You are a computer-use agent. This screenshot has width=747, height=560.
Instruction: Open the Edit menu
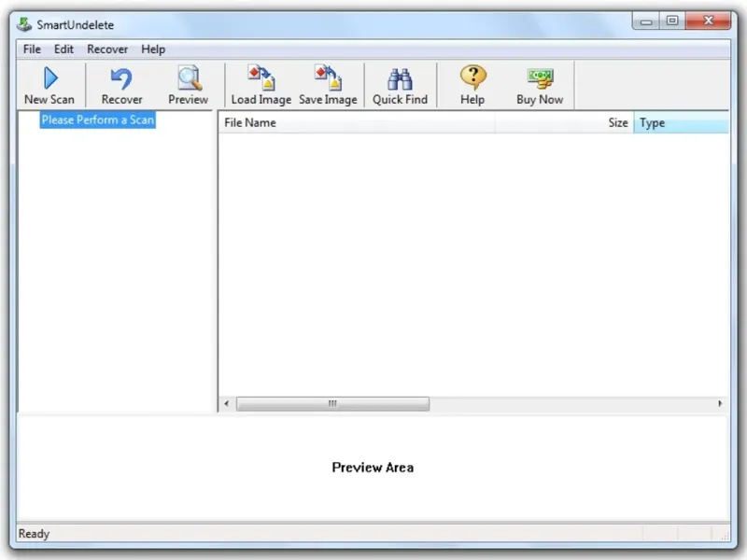coord(63,49)
